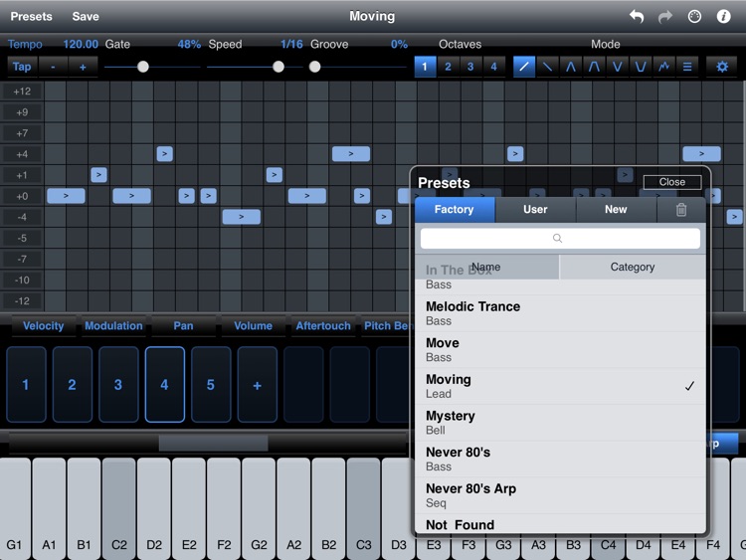Select the Down arpeggio mode icon
The width and height of the screenshot is (746, 560).
(547, 67)
